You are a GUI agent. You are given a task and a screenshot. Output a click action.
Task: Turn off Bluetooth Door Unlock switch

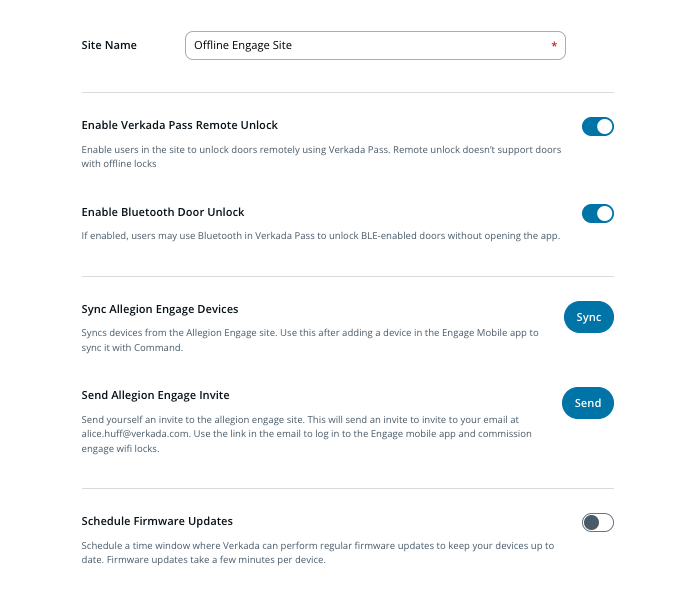pyautogui.click(x=597, y=214)
